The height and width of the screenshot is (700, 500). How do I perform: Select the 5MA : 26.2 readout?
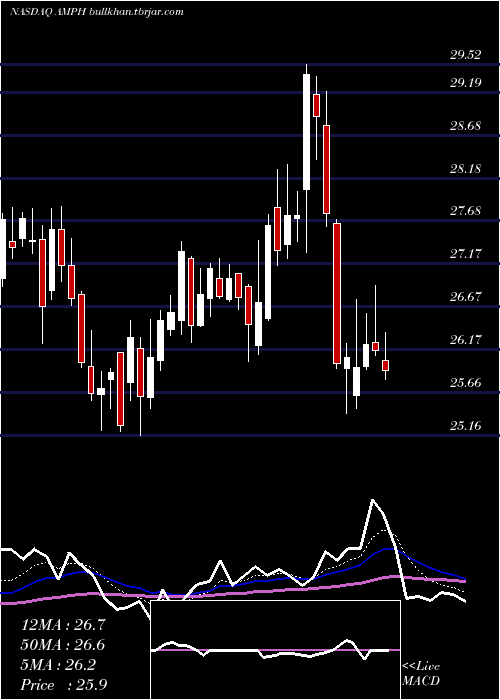click(58, 665)
